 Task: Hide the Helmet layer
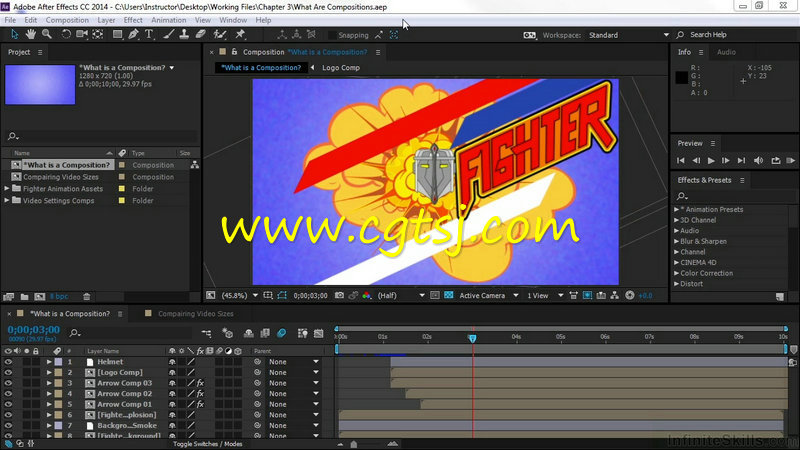pyautogui.click(x=8, y=362)
